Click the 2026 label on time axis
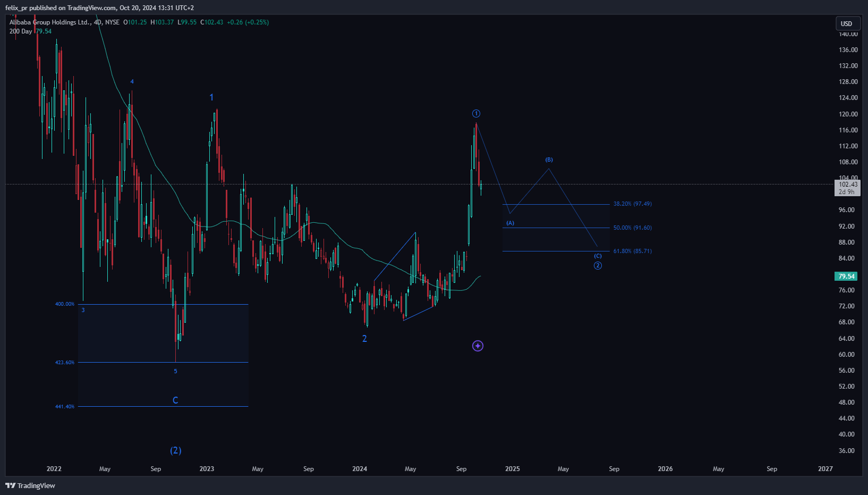This screenshot has height=495, width=868. click(665, 469)
